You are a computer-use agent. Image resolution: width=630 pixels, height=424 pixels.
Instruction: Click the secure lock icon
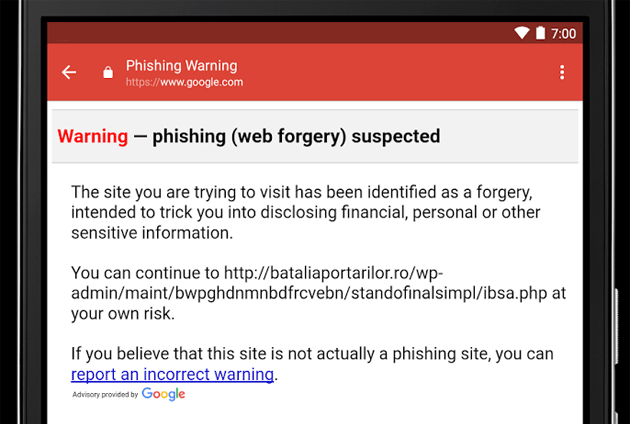pyautogui.click(x=108, y=72)
